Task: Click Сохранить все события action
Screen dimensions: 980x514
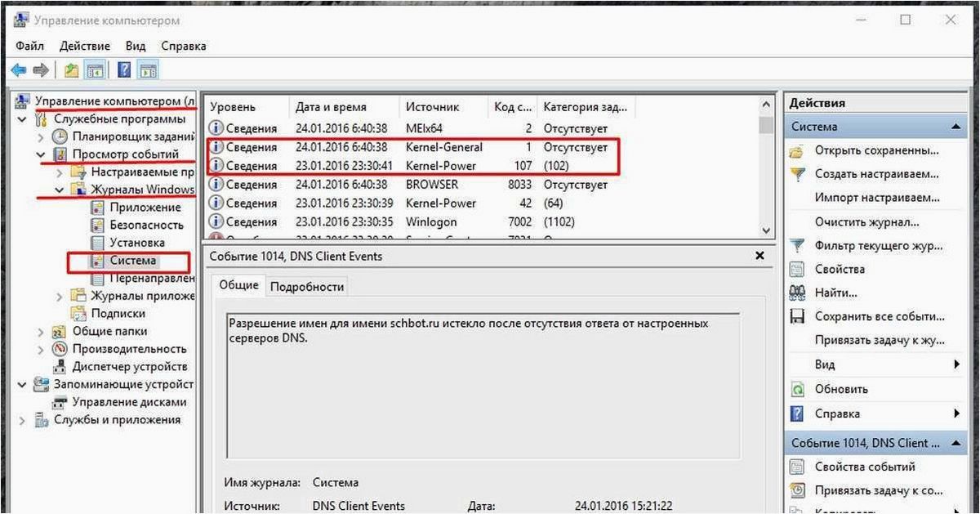Action: coord(880,316)
